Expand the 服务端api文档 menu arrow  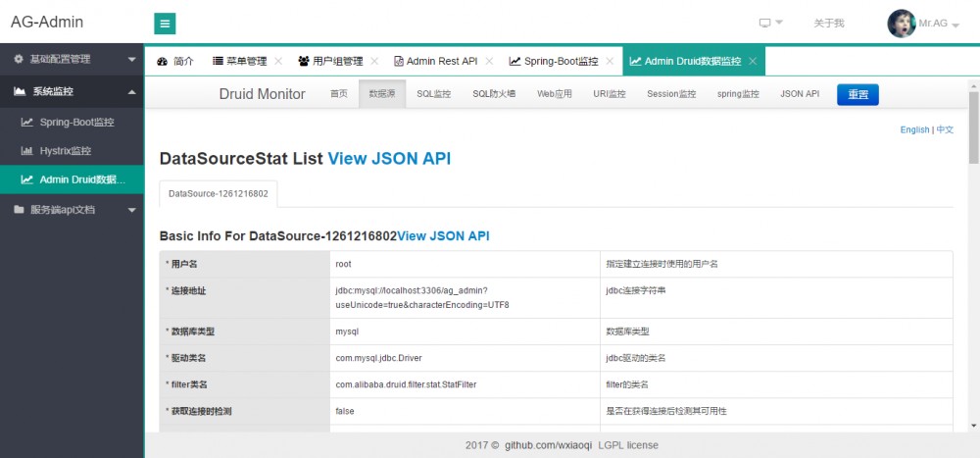point(131,210)
